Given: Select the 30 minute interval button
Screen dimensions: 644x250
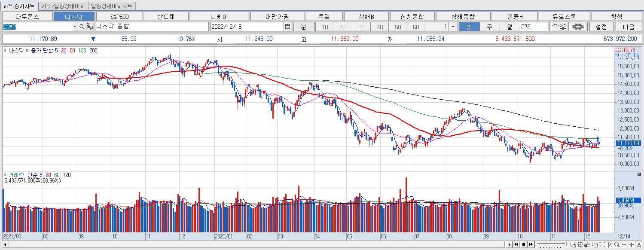Looking at the screenshot, I should [x=361, y=27].
